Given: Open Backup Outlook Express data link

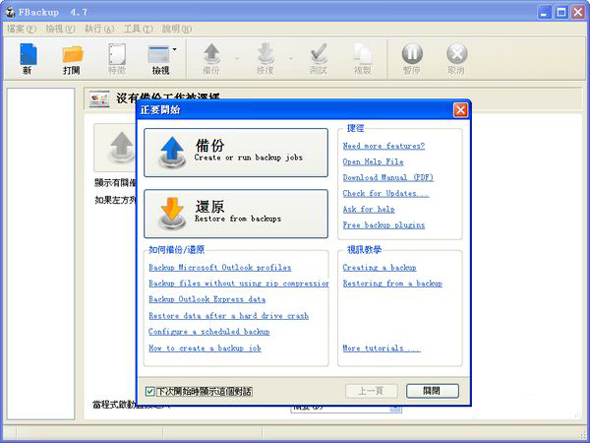Looking at the screenshot, I should [207, 299].
